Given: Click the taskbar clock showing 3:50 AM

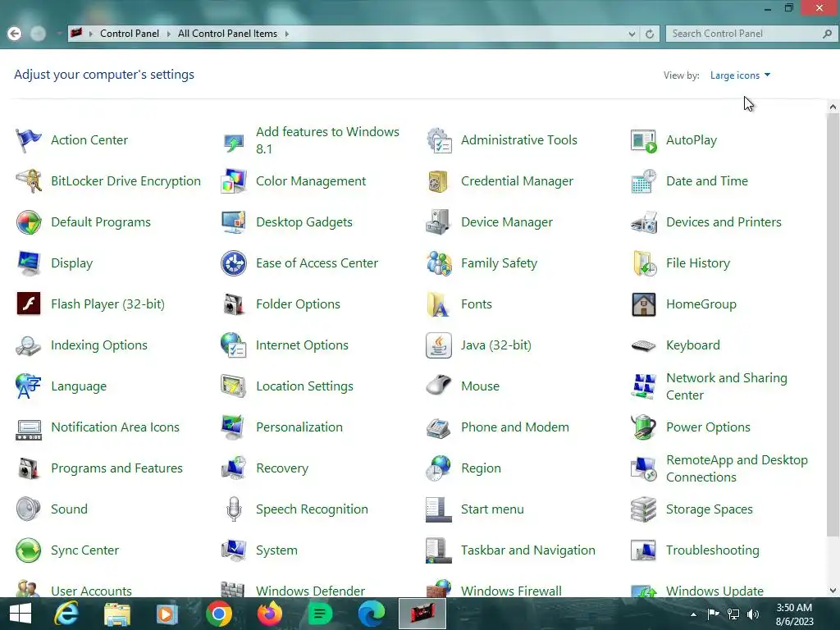Looking at the screenshot, I should [x=794, y=614].
